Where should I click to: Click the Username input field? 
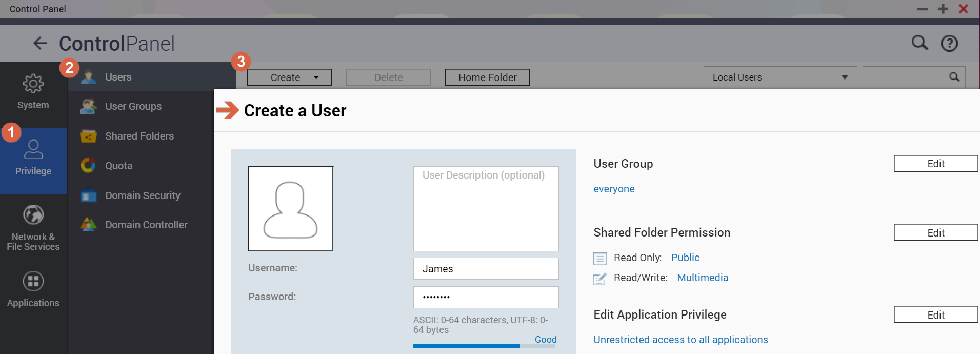pos(486,269)
